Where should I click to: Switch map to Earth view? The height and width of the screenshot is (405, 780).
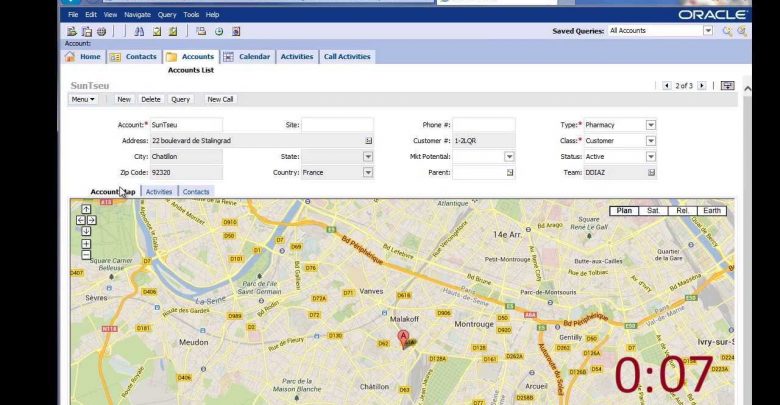pos(712,211)
